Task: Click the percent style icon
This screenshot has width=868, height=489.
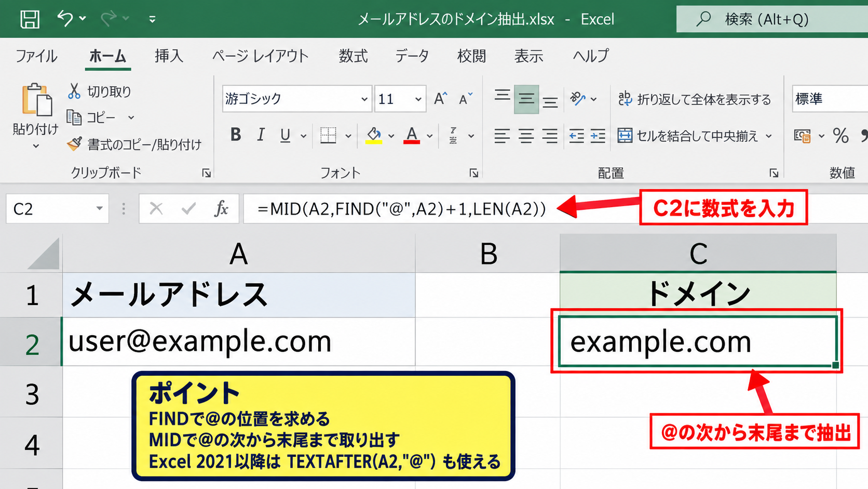Action: (x=840, y=136)
